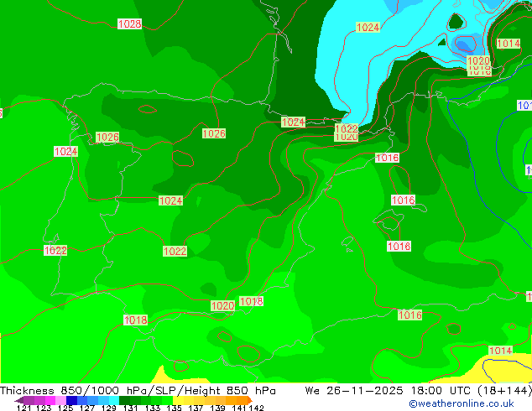Click the legend value 131
The image size is (532, 411).
point(131,408)
